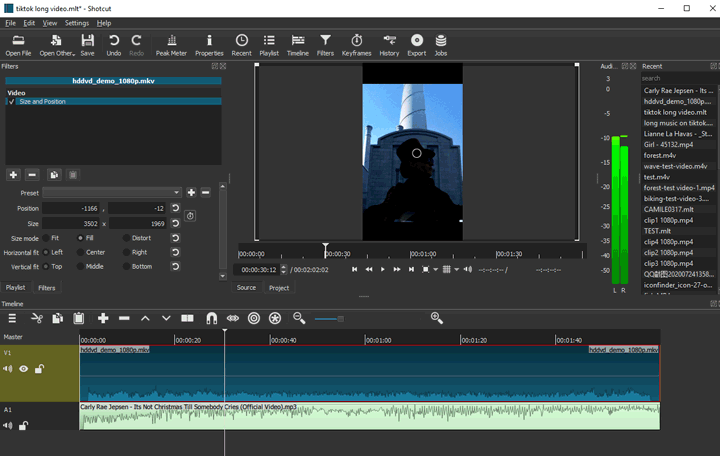The image size is (720, 456).
Task: Open the player zoom dropdown arrow
Action: (437, 269)
